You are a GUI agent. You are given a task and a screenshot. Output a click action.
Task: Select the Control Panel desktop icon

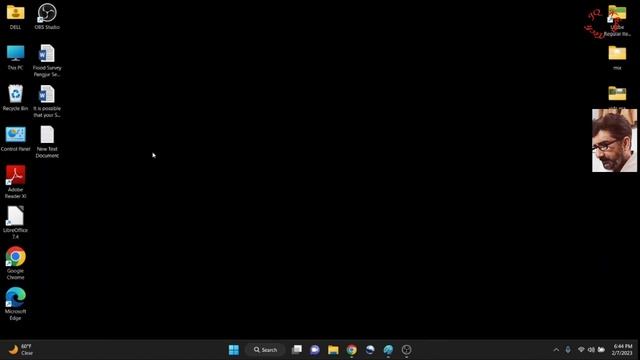tap(16, 139)
